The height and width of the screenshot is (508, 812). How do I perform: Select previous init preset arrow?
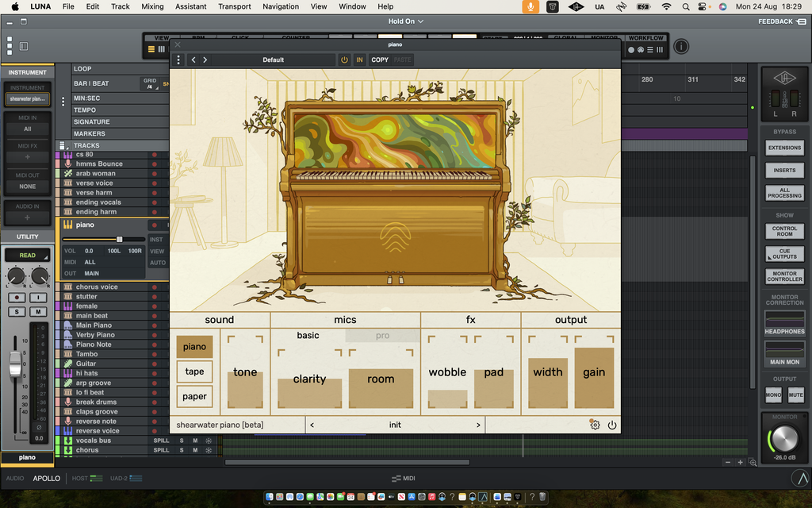(312, 425)
